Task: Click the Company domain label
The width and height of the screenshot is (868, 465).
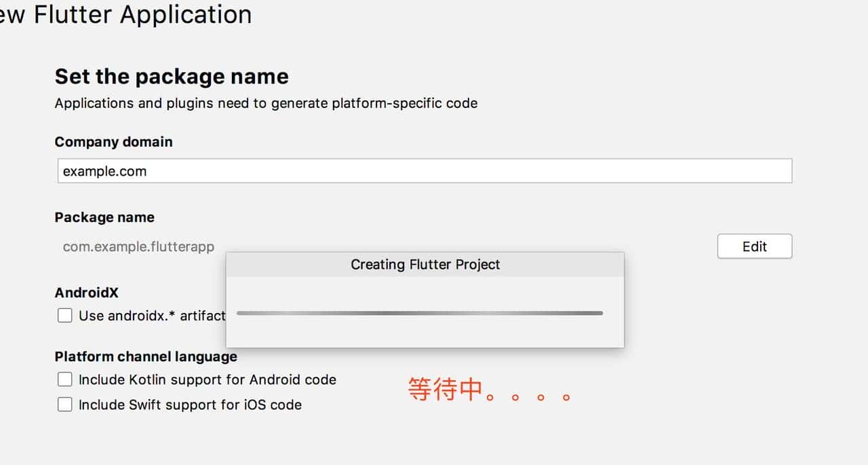Action: 113,141
